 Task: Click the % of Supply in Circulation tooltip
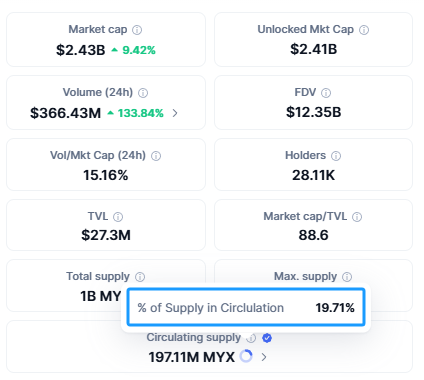246,308
